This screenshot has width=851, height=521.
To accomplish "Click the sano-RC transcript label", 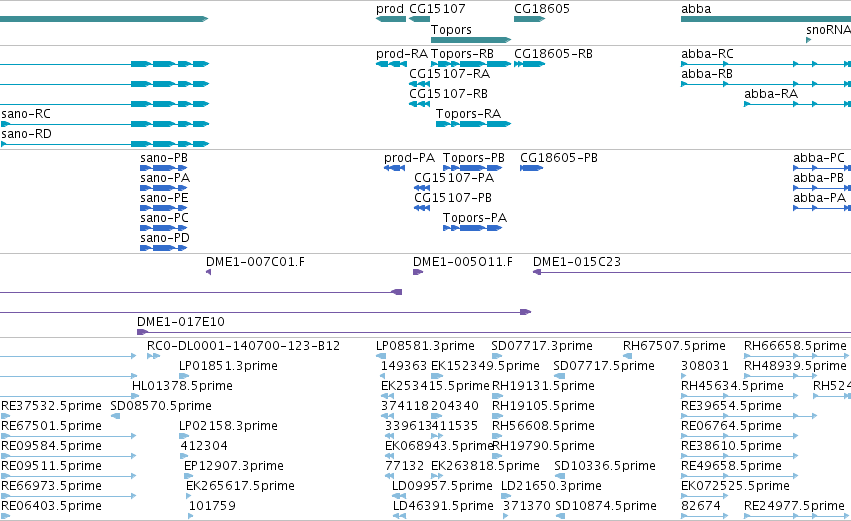I will click(x=26, y=114).
